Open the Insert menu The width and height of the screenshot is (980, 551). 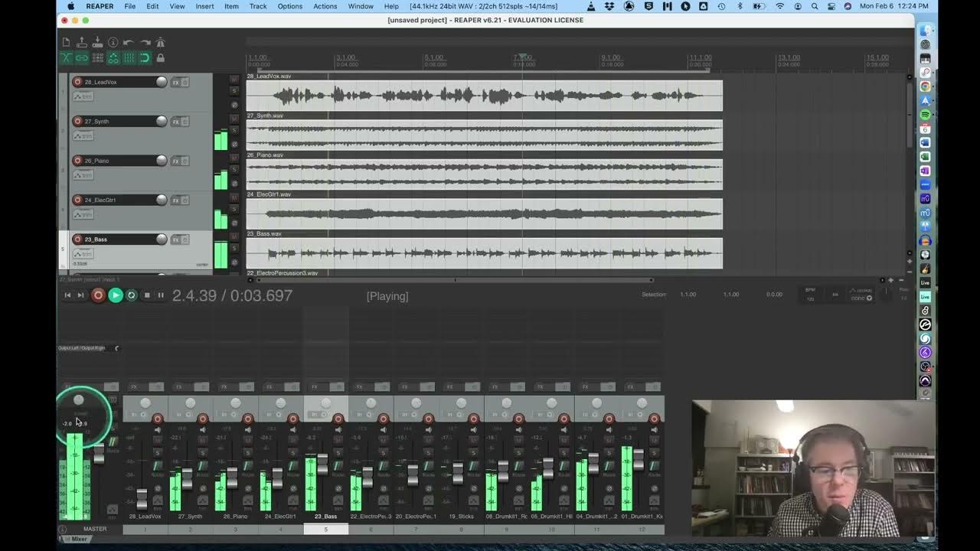coord(204,6)
